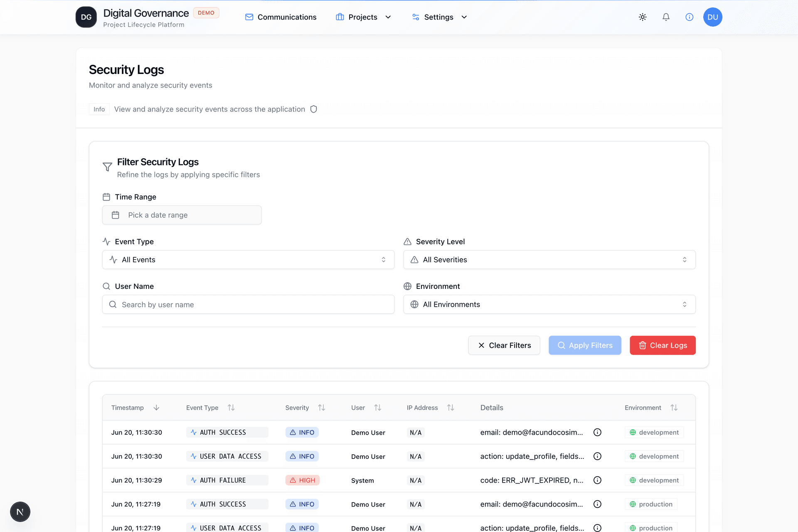The width and height of the screenshot is (798, 532).
Task: Click the HIGH severity badge
Action: (303, 480)
